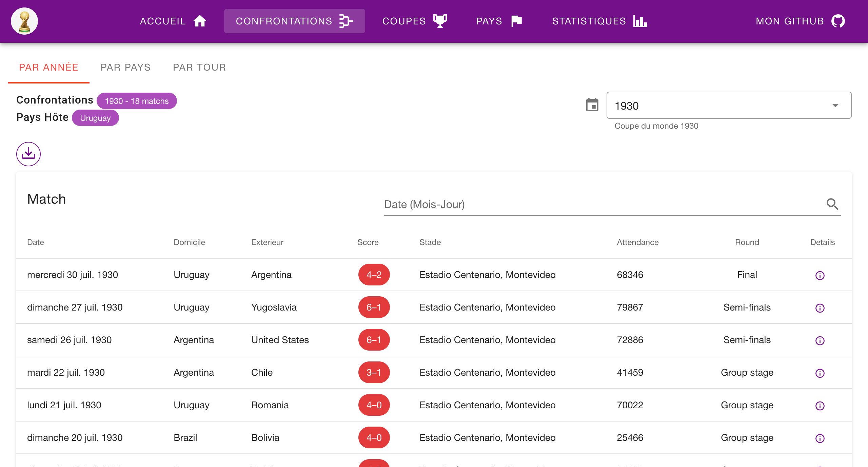Open details info for Uruguay vs Yugoslavia
The height and width of the screenshot is (467, 868).
820,308
